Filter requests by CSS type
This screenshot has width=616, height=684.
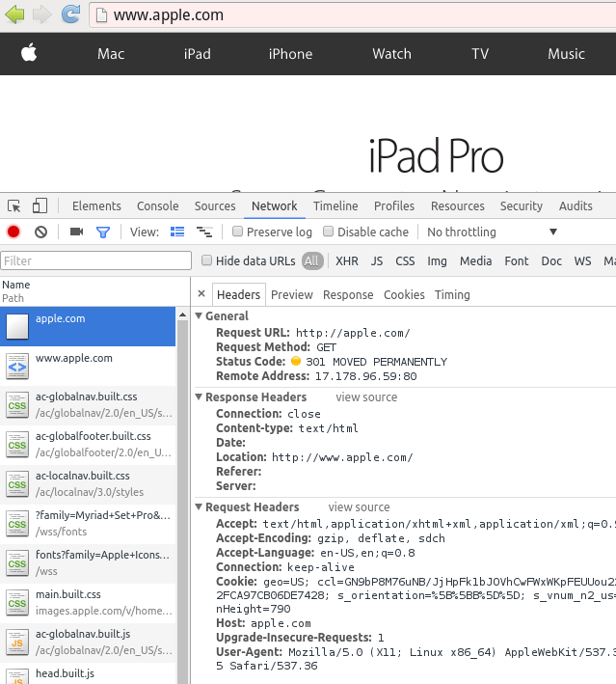pos(405,260)
